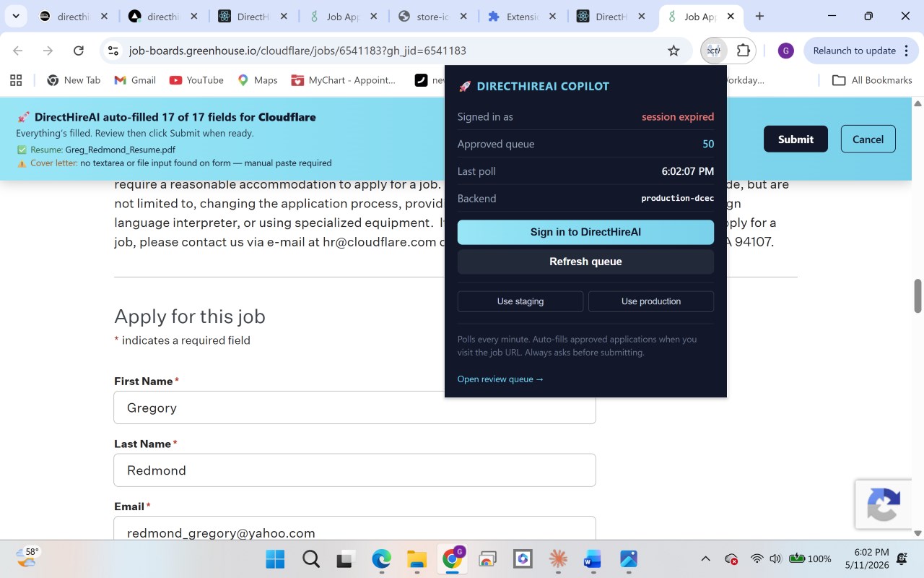The height and width of the screenshot is (578, 924).
Task: Open the Chrome profile G avatar
Action: point(785,51)
